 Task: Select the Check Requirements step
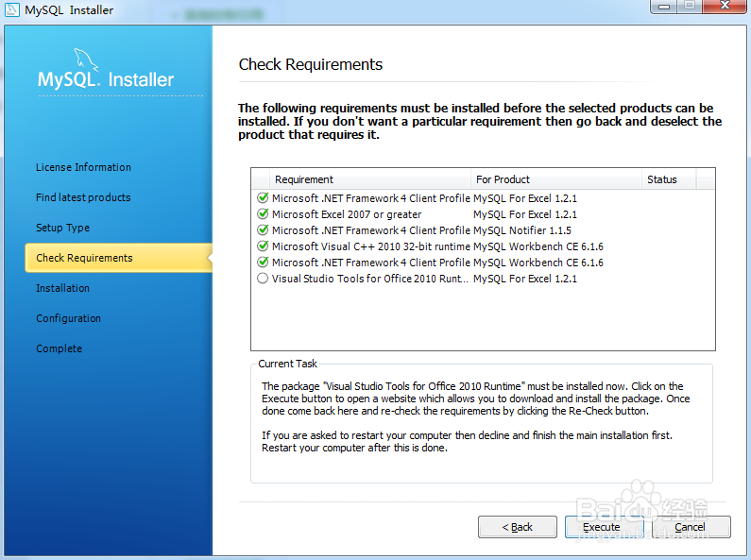(119, 258)
